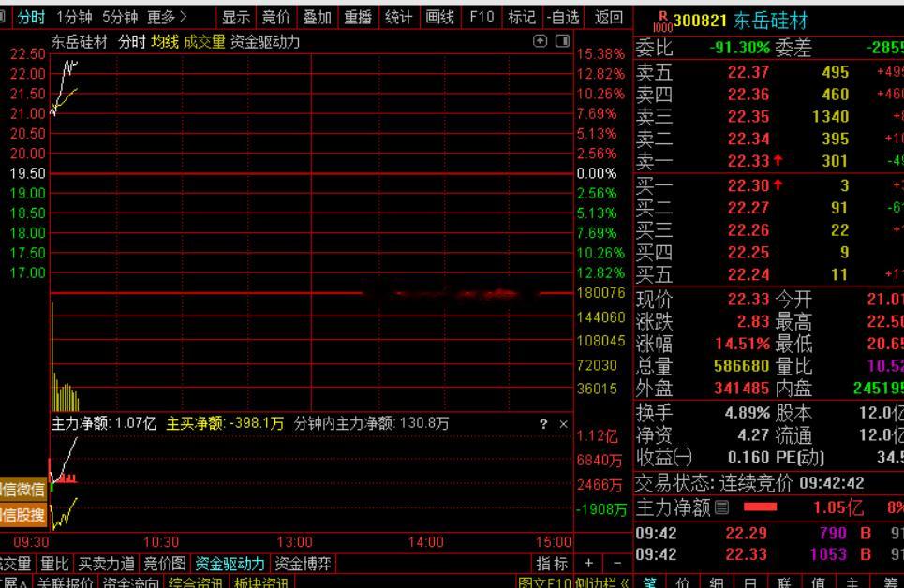
Task: Click the stock code 300821
Action: click(x=700, y=21)
